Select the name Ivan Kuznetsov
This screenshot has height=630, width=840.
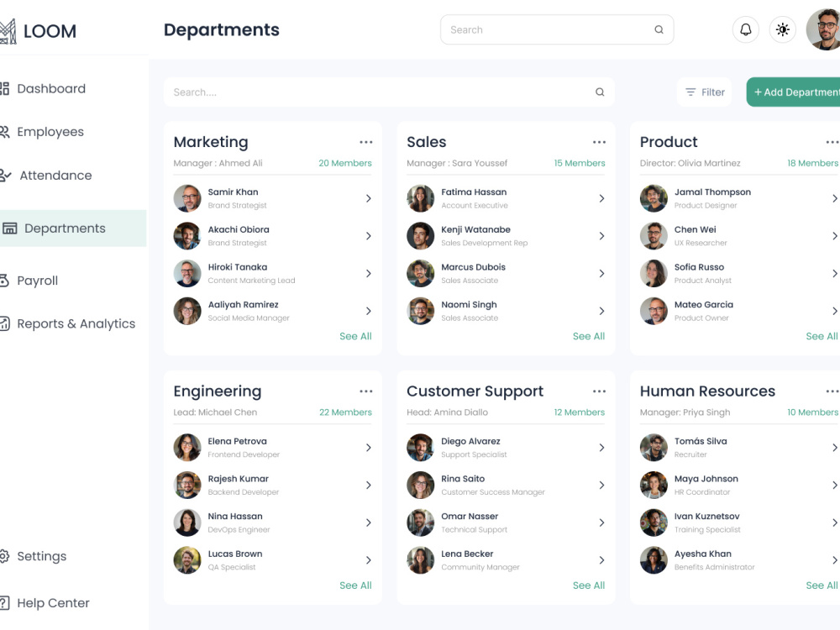click(706, 516)
